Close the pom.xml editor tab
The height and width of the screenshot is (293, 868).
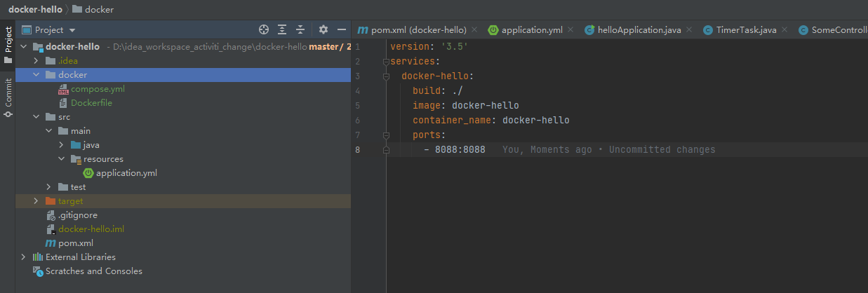pos(475,30)
